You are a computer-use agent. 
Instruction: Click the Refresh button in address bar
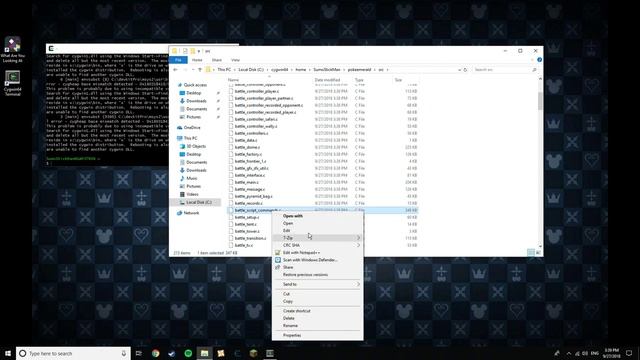click(x=465, y=70)
